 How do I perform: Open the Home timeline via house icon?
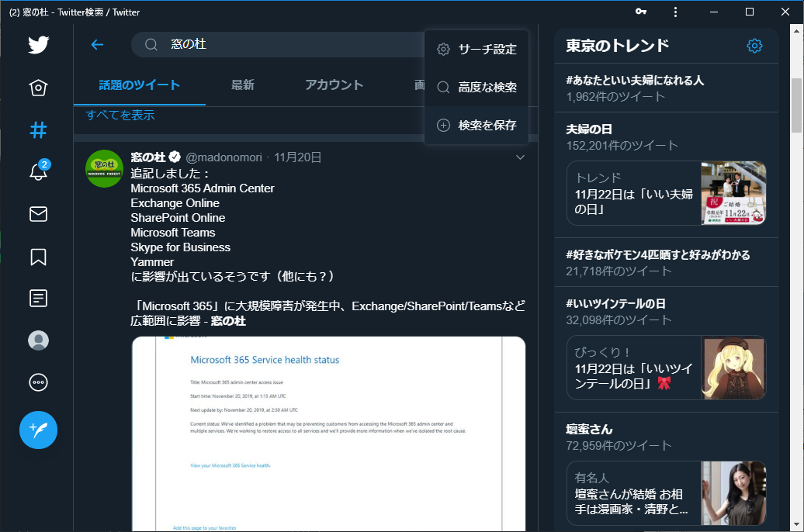click(37, 88)
